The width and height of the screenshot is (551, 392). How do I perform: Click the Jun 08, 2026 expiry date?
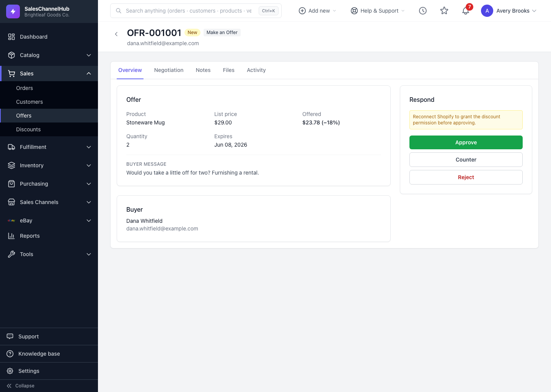click(x=231, y=145)
